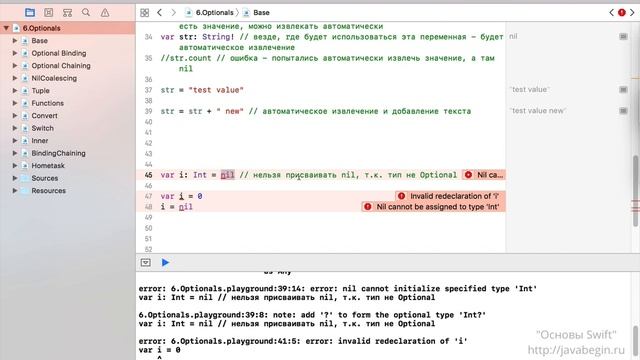Expand the Base page

(15, 40)
